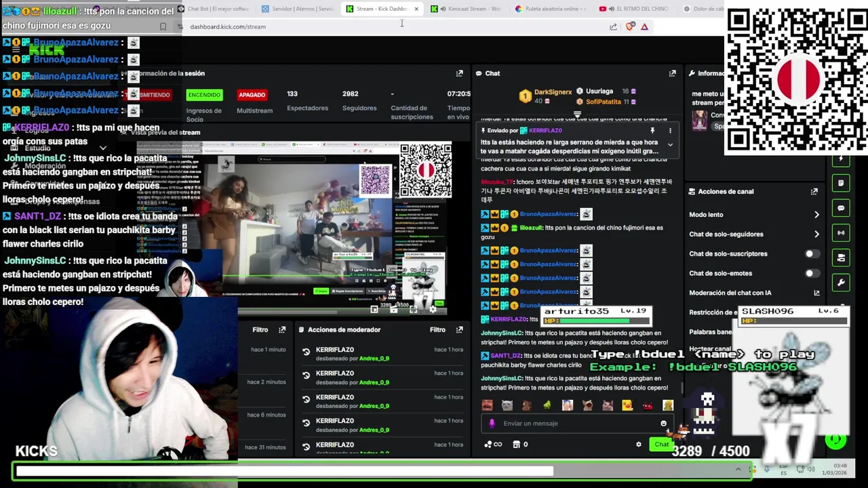Pop out the Acciones de moderador panel
Screen dimensions: 868x488
459,330
